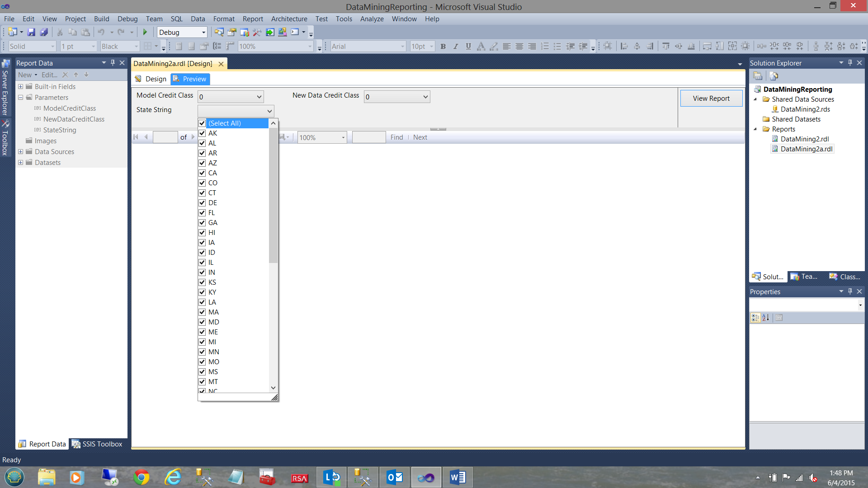Uncheck the (Select All) checkbox
868x488 pixels.
[x=202, y=123]
